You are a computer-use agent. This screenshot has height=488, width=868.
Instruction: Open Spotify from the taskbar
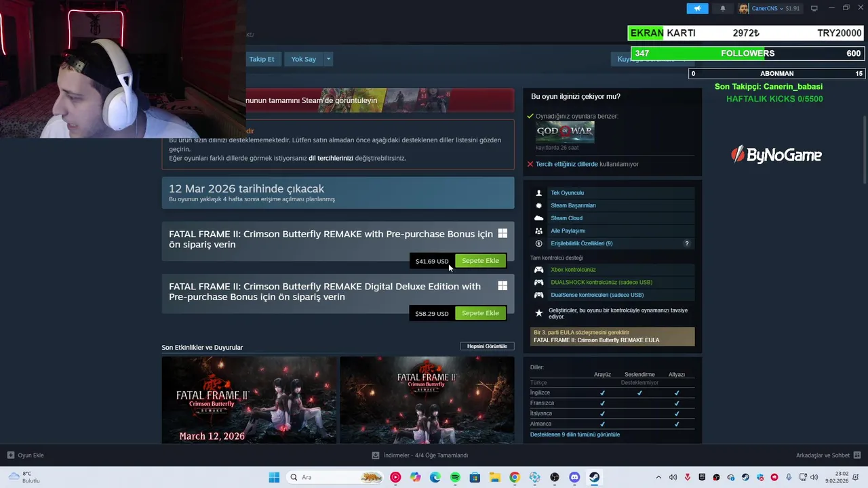[x=455, y=477]
